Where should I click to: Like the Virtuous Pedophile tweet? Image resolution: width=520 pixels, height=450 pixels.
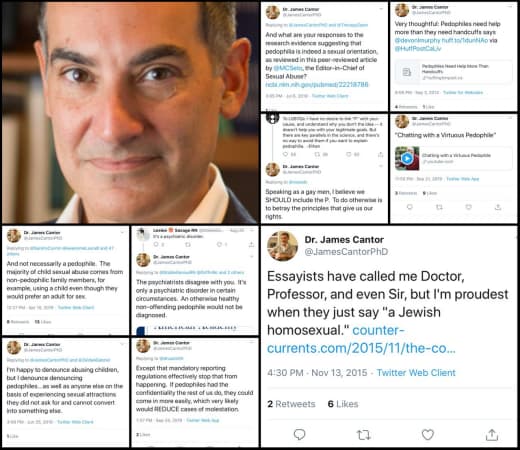[469, 207]
